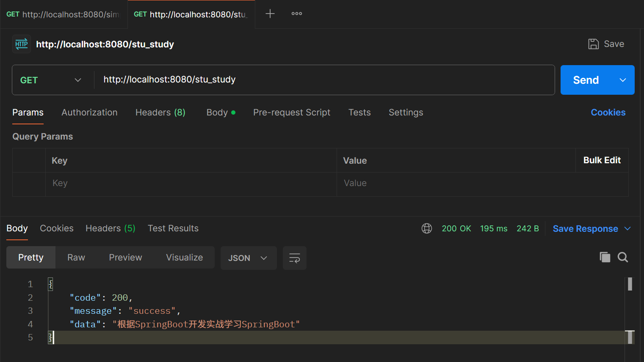The width and height of the screenshot is (644, 362).
Task: Open the Params tab
Action: pos(28,112)
